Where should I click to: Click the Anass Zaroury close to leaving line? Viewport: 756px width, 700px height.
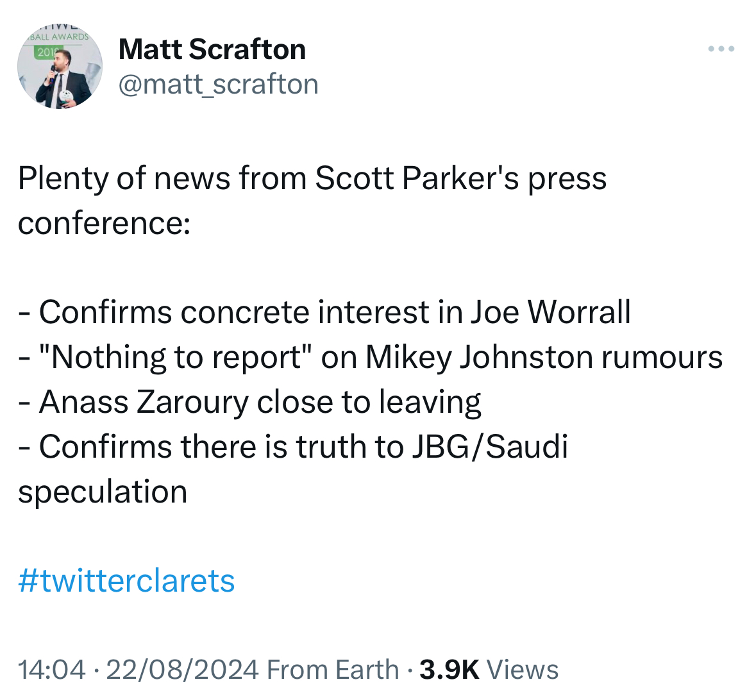pyautogui.click(x=260, y=402)
